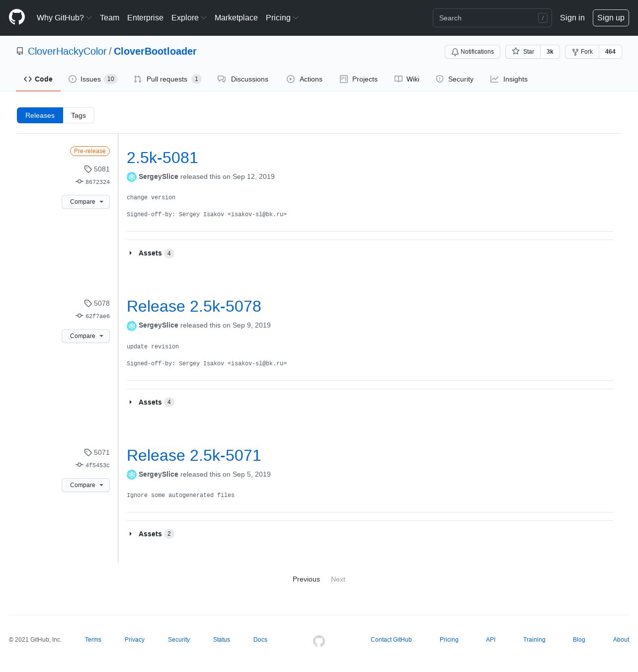Viewport: 638px width, 672px height.
Task: Open the Projects tab
Action: (x=359, y=79)
